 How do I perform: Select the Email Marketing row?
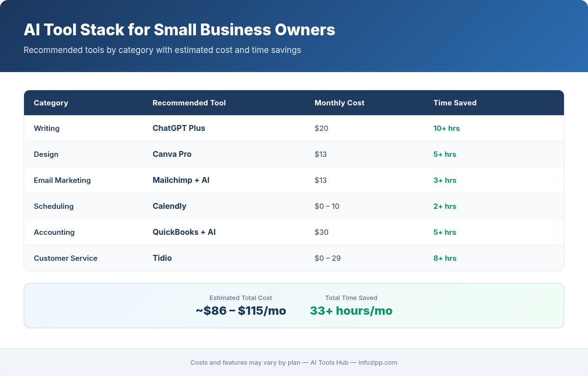point(62,180)
